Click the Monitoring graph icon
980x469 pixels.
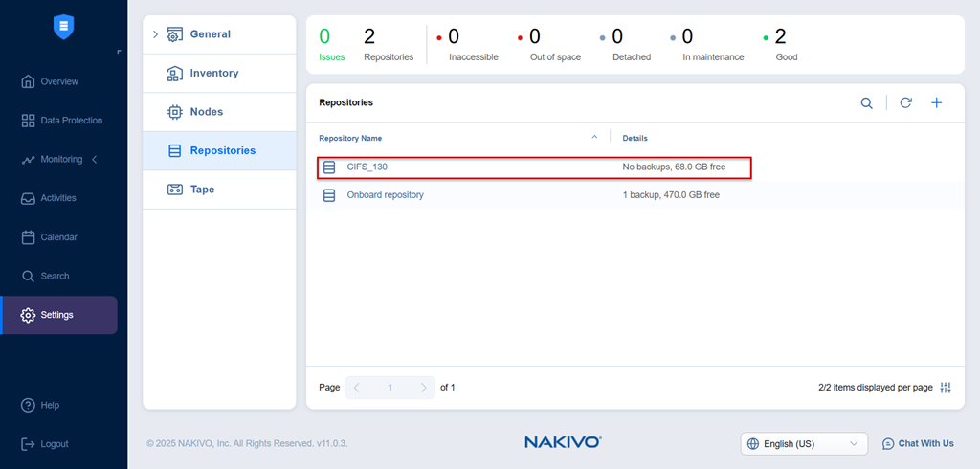[x=28, y=160]
